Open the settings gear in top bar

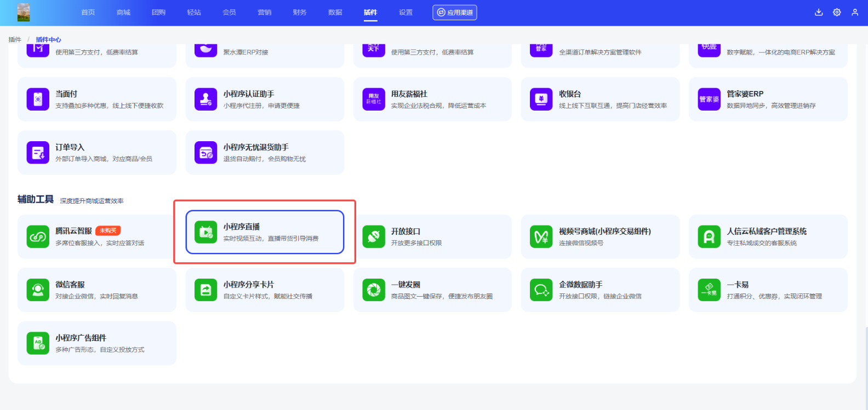837,12
